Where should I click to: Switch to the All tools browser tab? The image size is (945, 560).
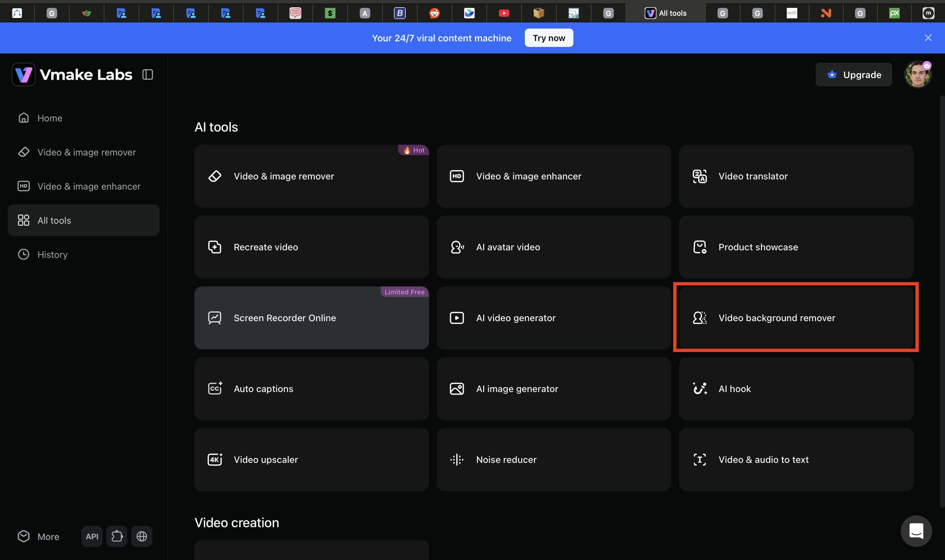665,13
